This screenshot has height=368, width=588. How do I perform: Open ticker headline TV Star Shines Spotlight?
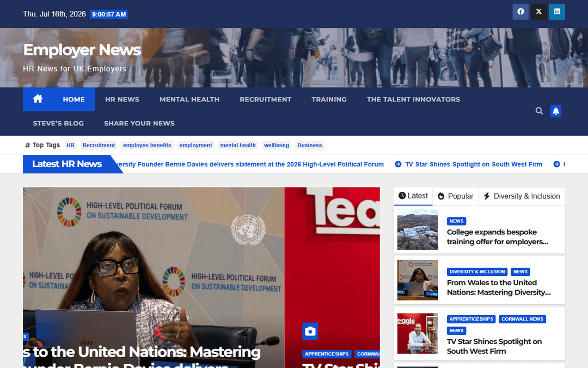pos(474,164)
